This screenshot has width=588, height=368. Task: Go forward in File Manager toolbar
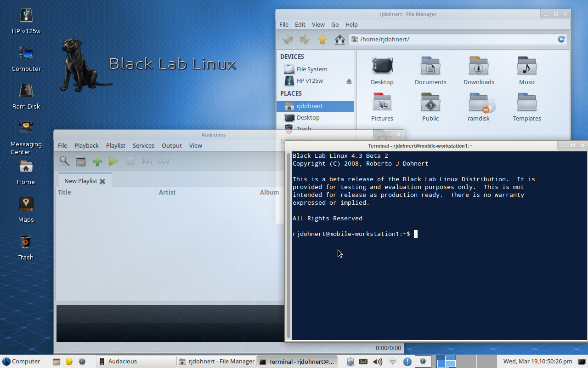pyautogui.click(x=305, y=40)
